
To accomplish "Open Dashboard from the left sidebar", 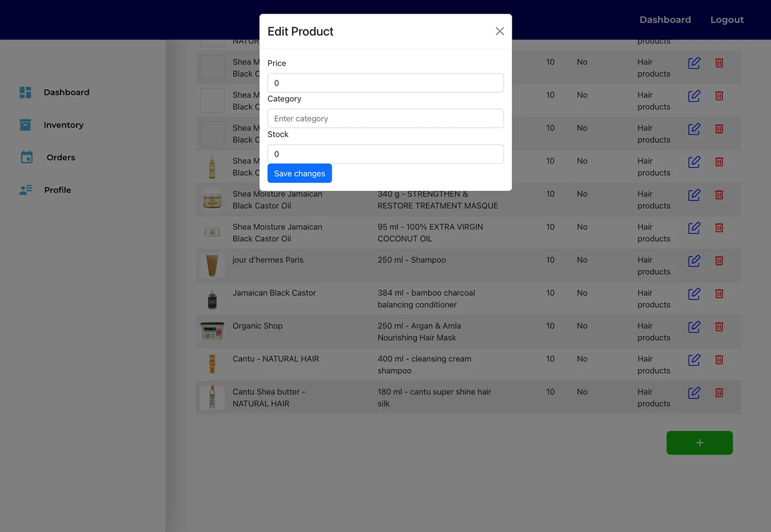I will [x=67, y=93].
